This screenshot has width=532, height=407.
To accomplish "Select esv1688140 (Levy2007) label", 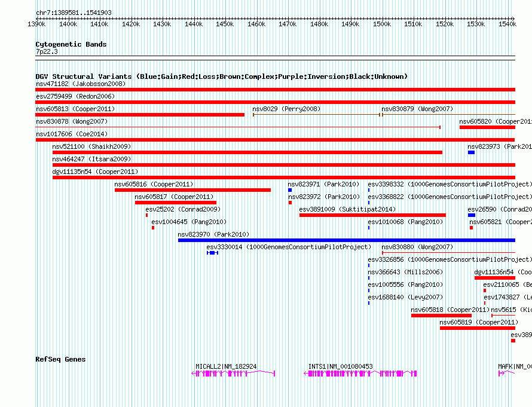I will pyautogui.click(x=405, y=297).
